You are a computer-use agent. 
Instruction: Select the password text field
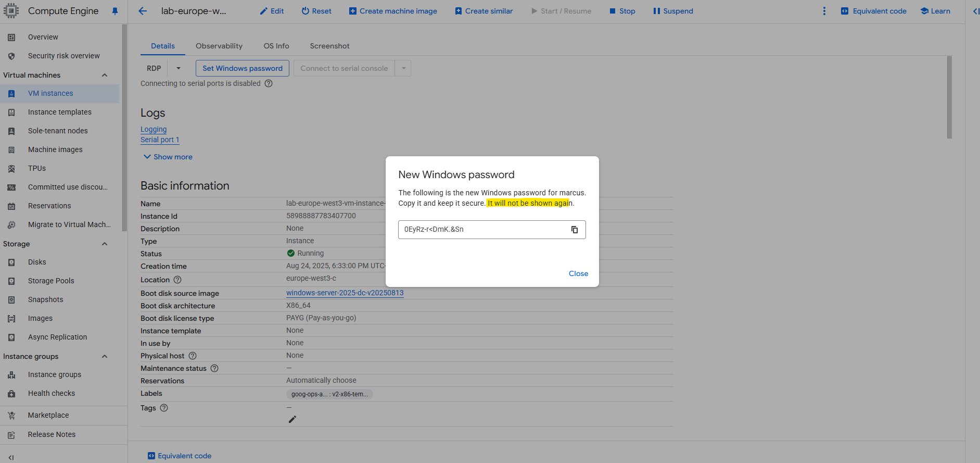[492, 230]
